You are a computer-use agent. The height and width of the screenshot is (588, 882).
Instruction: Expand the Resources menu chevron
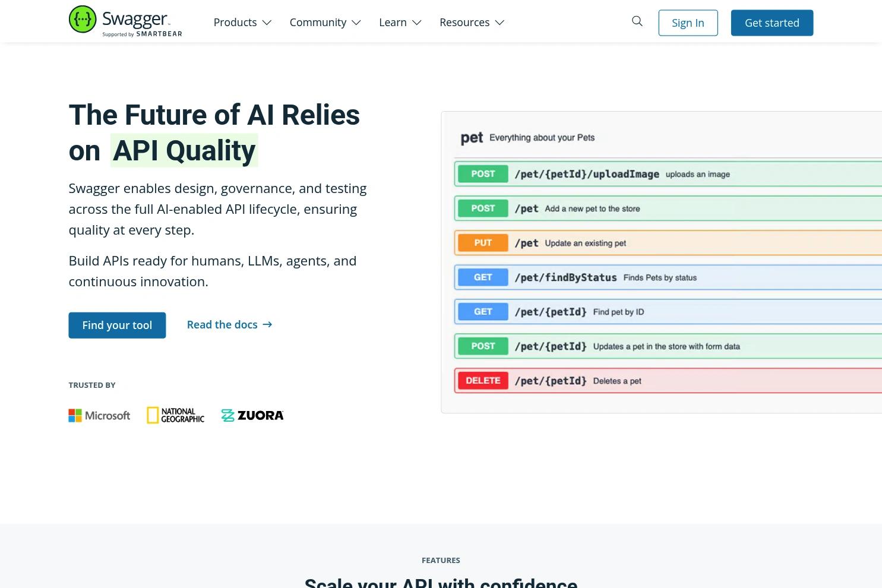click(500, 23)
